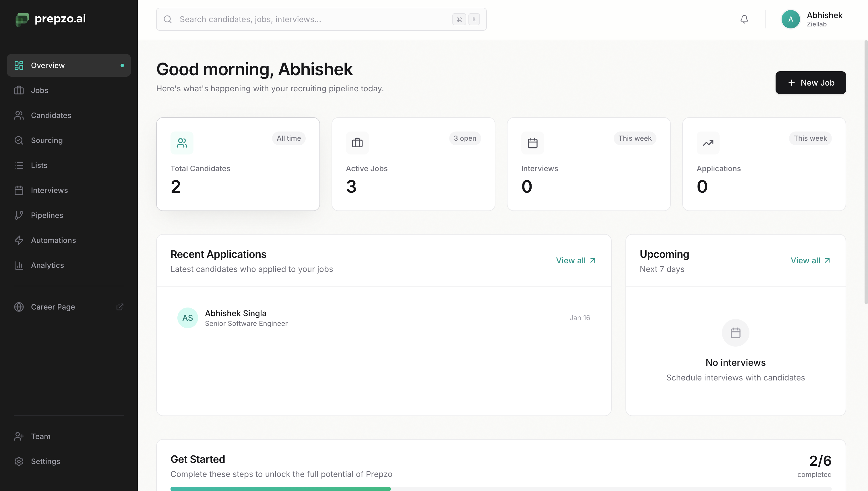Screen dimensions: 868x491
Task: Open Jobs in the sidebar
Action: coord(39,90)
